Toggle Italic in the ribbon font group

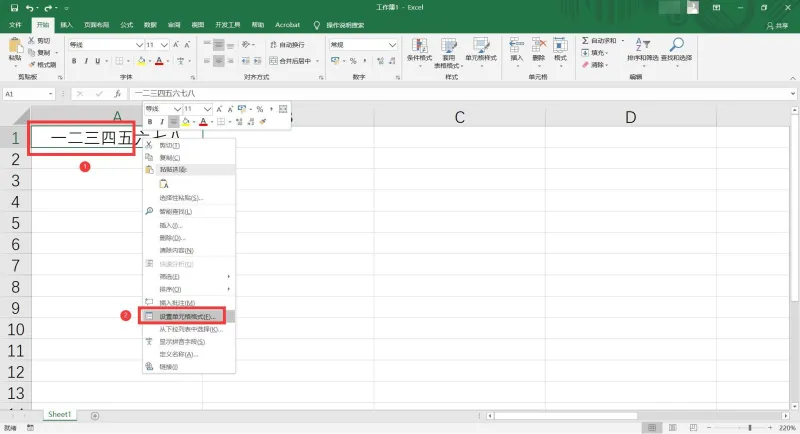pos(86,61)
